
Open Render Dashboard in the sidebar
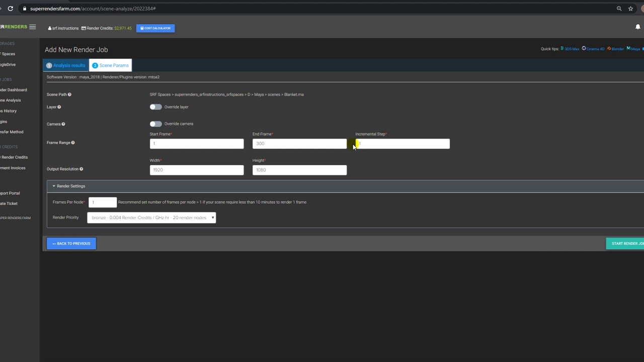14,90
